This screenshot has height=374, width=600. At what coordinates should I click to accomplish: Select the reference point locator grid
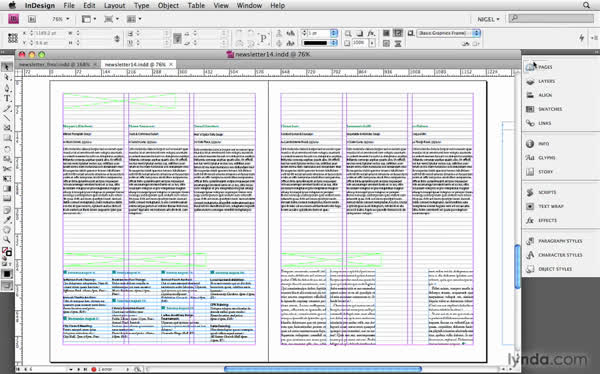click(x=13, y=38)
